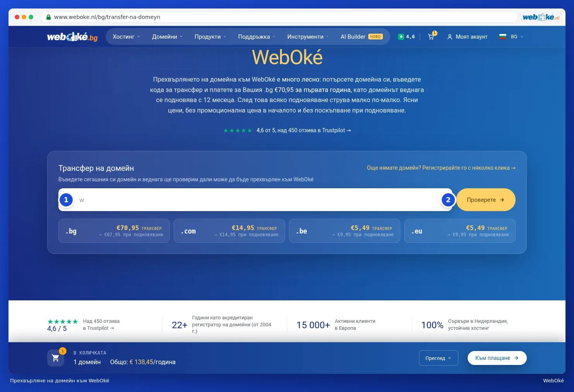The height and width of the screenshot is (392, 574).
Task: Click the 1 домейн cart count text
Action: [87, 362]
